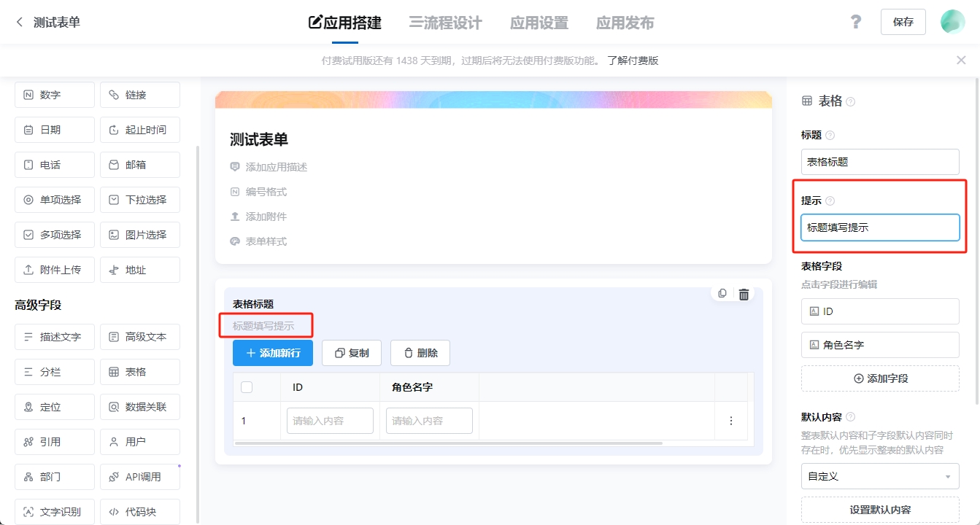Click the 保存 button
This screenshot has height=525, width=980.
click(903, 22)
